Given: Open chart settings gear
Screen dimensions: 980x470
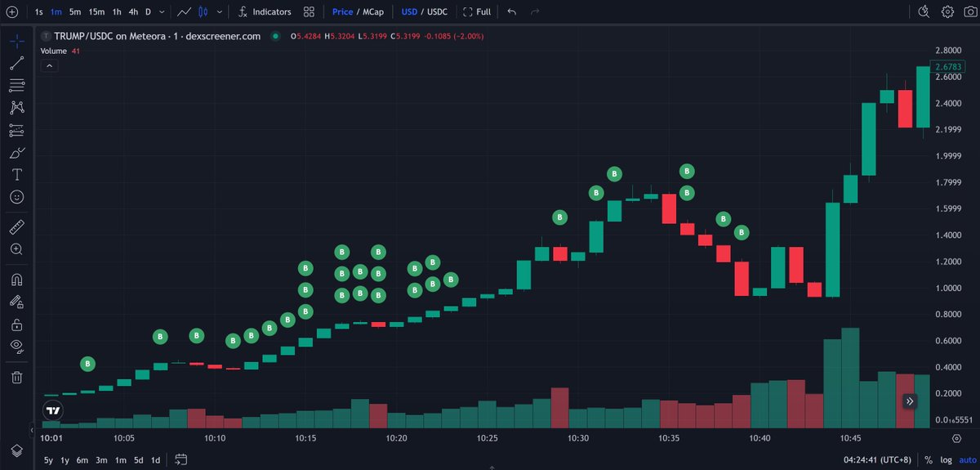Looking at the screenshot, I should (x=947, y=12).
